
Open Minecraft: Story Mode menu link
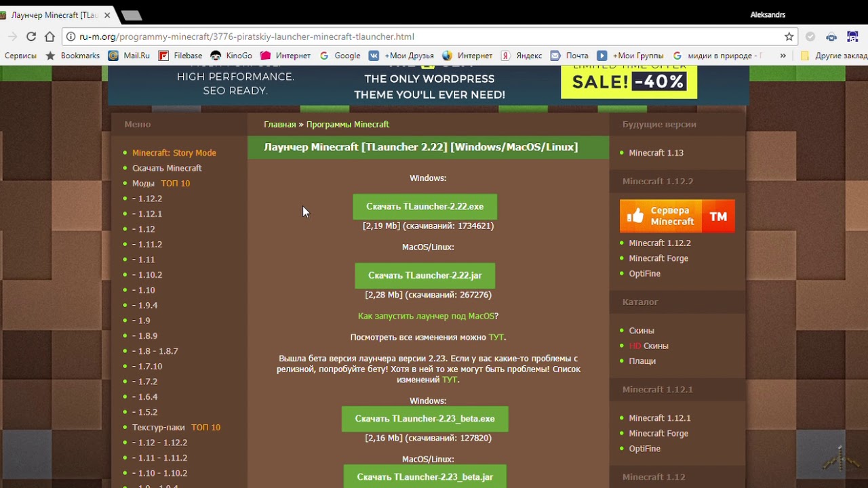(x=174, y=153)
